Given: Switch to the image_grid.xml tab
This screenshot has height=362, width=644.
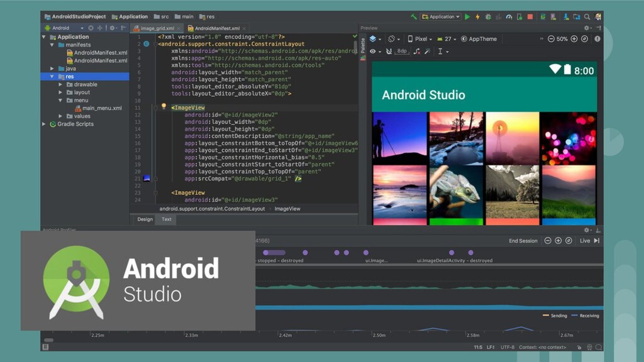Looking at the screenshot, I should click(157, 28).
